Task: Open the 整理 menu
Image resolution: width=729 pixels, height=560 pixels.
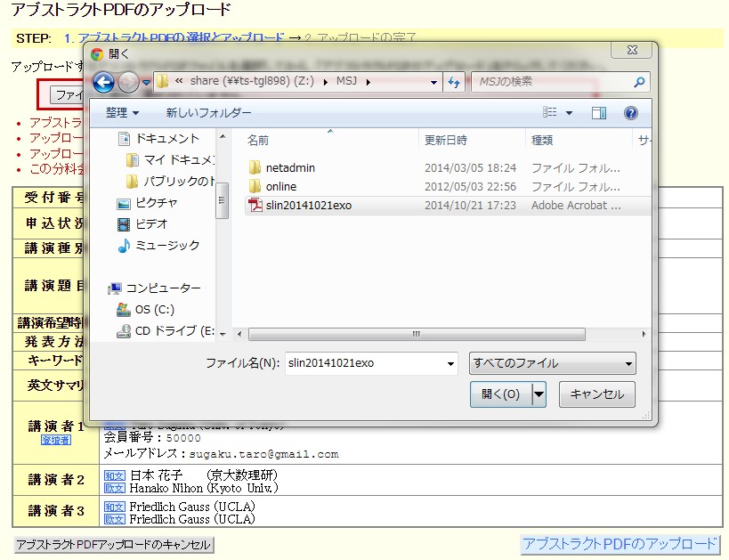Action: [x=122, y=113]
